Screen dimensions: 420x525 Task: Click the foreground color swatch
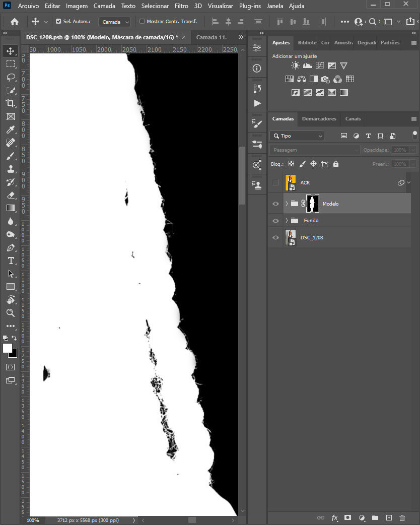[x=8, y=348]
